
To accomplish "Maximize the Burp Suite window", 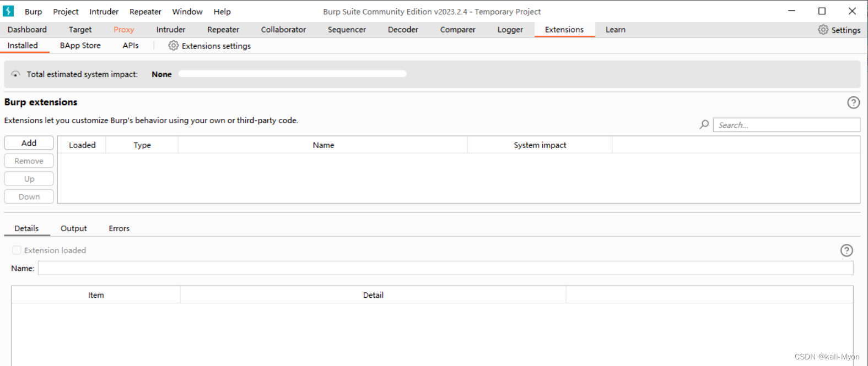I will click(822, 11).
